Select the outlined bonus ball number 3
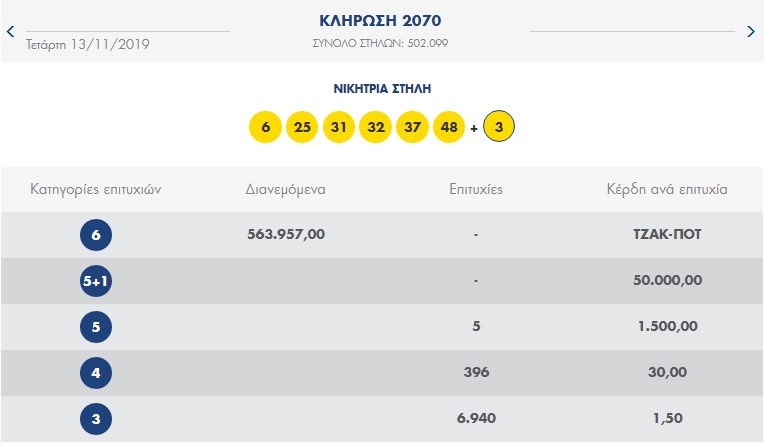Viewport: 764px width, 444px height. click(x=498, y=126)
